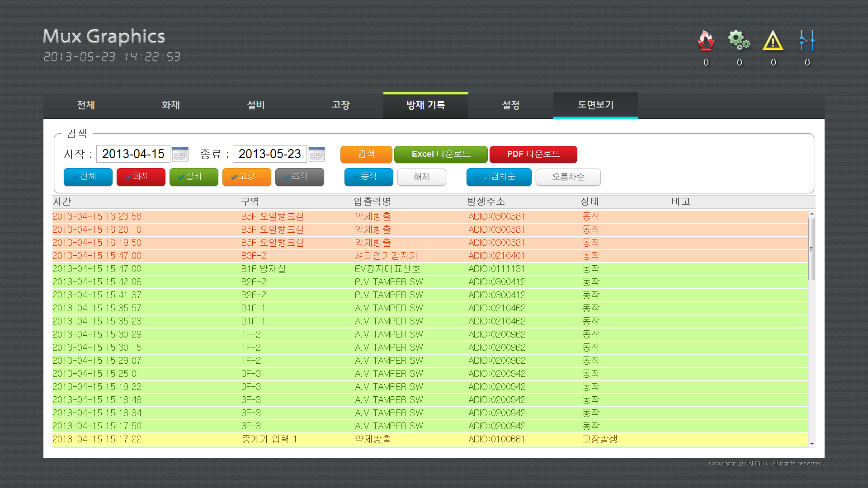
Task: Click the 입출력명 column header
Action: point(373,202)
